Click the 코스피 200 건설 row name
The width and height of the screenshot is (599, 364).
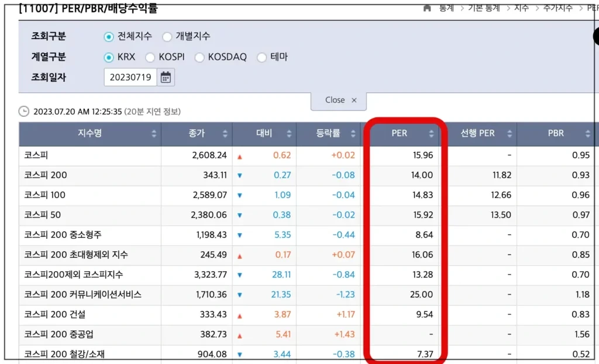(54, 314)
